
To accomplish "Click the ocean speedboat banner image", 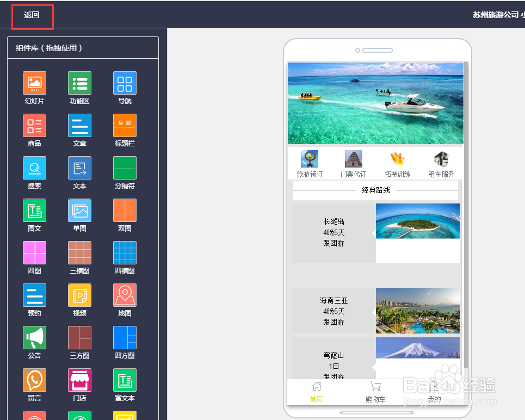I will (x=376, y=103).
